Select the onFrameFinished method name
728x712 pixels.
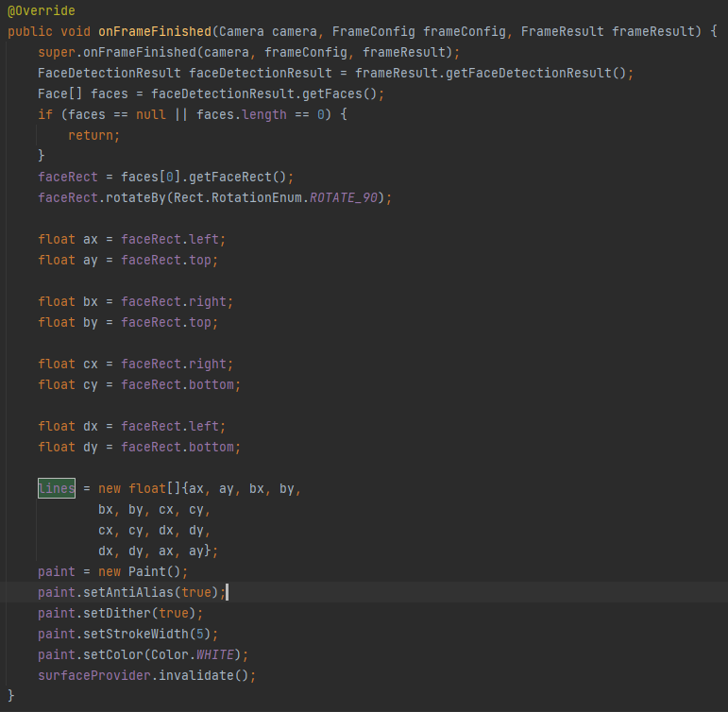click(x=155, y=31)
